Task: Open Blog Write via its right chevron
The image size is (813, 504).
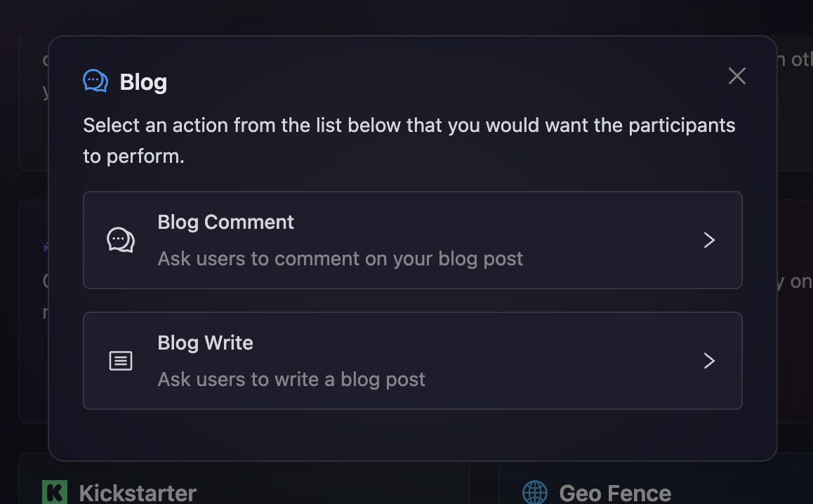Action: [709, 361]
